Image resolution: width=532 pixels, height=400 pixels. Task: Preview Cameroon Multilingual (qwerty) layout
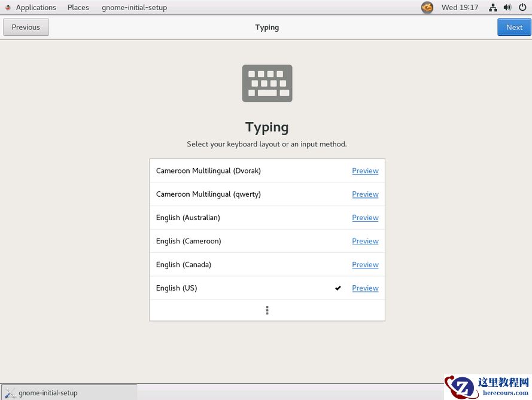pyautogui.click(x=365, y=194)
